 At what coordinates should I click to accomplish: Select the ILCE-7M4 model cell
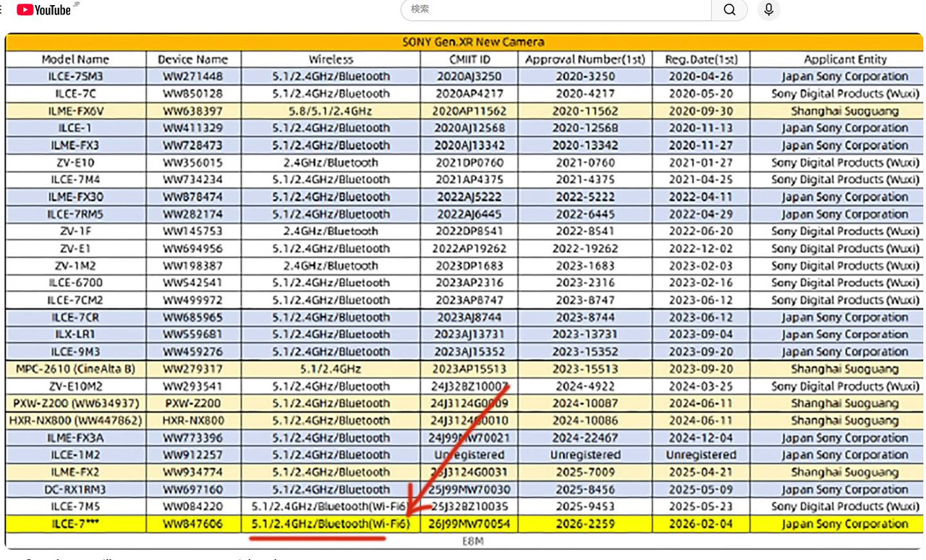coord(75,179)
